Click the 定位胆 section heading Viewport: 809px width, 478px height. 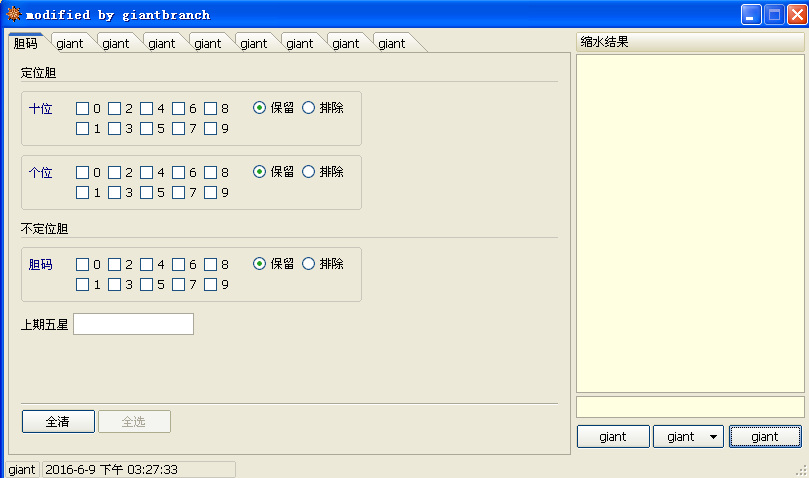pos(38,73)
